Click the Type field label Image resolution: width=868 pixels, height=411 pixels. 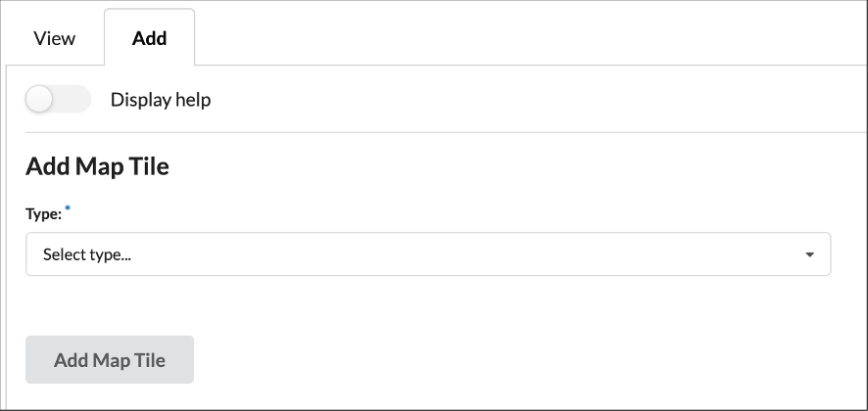pos(43,212)
